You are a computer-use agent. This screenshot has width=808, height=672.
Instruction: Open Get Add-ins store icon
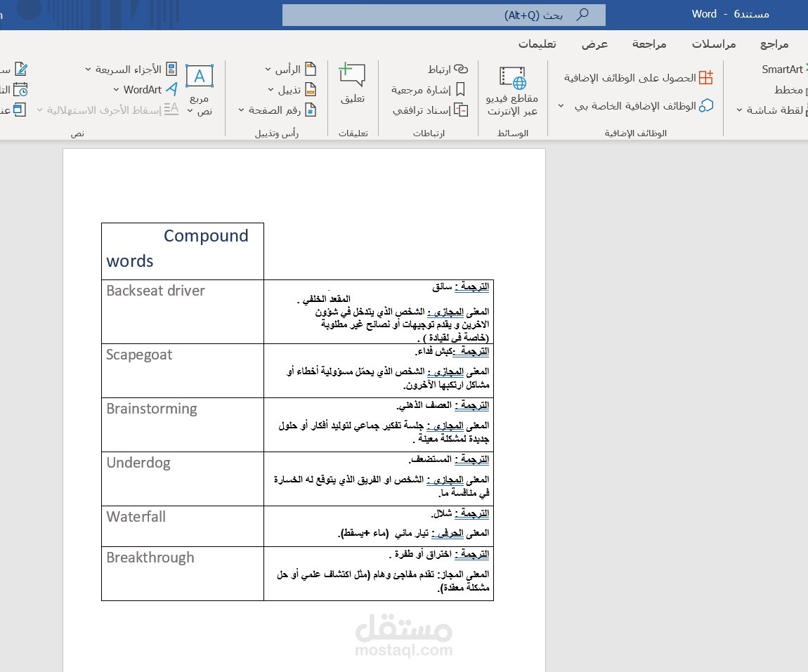(706, 78)
